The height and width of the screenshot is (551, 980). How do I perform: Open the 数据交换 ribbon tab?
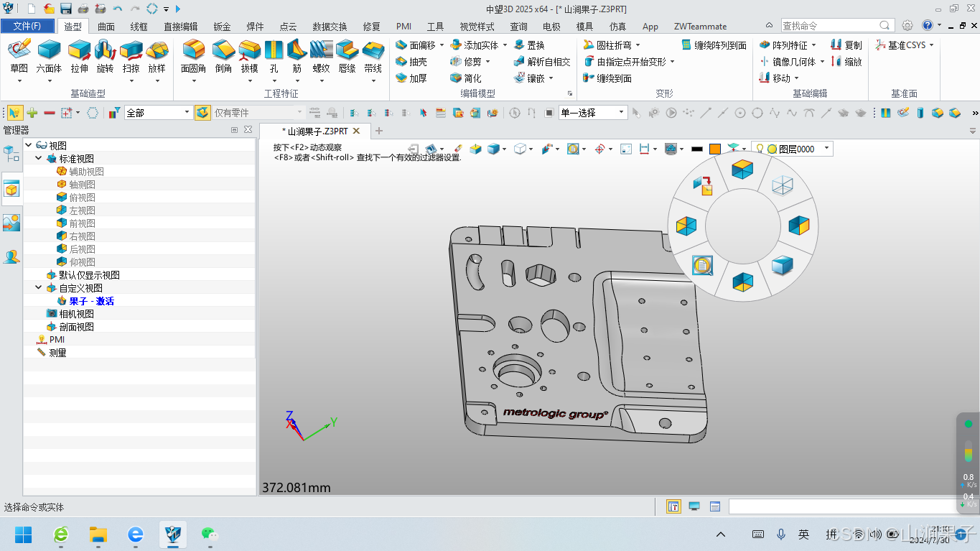[x=330, y=27]
